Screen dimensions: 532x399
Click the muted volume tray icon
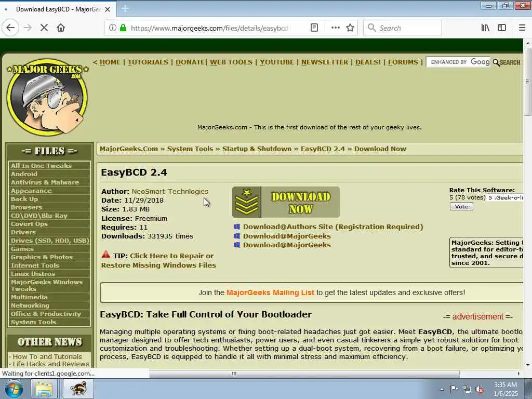[480, 390]
